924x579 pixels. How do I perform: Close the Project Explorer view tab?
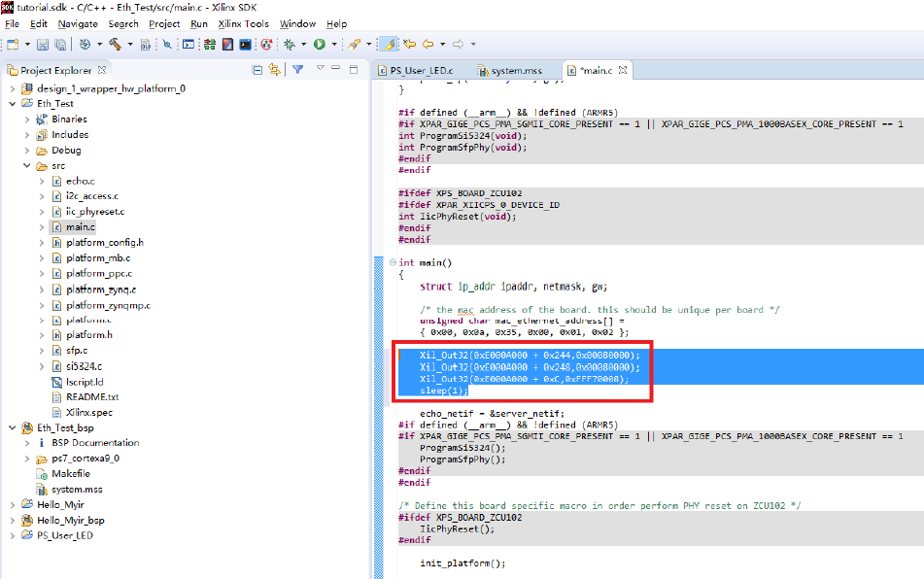pyautogui.click(x=102, y=70)
